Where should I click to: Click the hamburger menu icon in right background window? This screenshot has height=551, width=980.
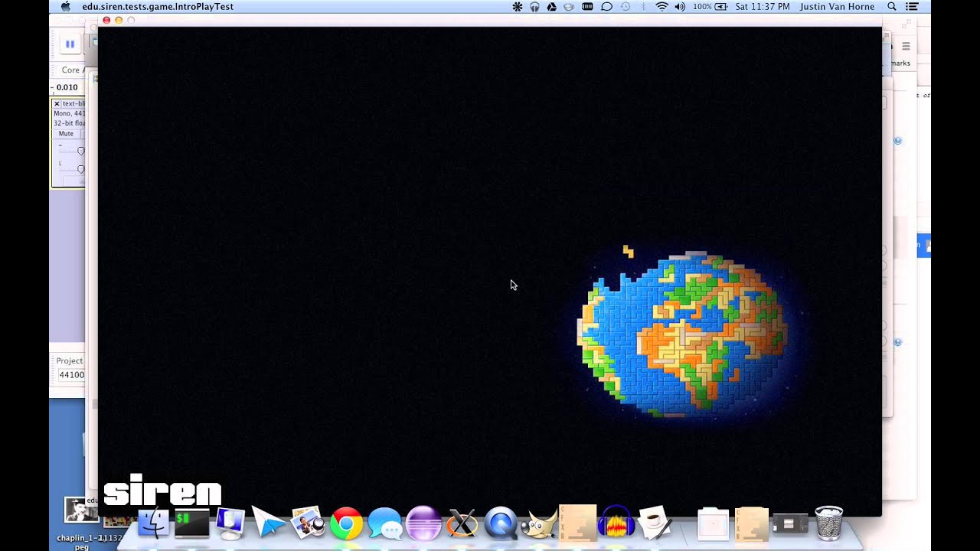point(906,47)
